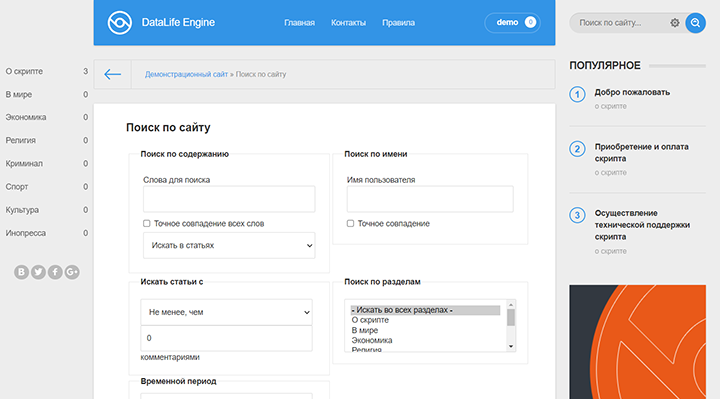Image resolution: width=720 pixels, height=399 pixels.
Task: Open the 'Экономика' sidebar category
Action: (26, 117)
